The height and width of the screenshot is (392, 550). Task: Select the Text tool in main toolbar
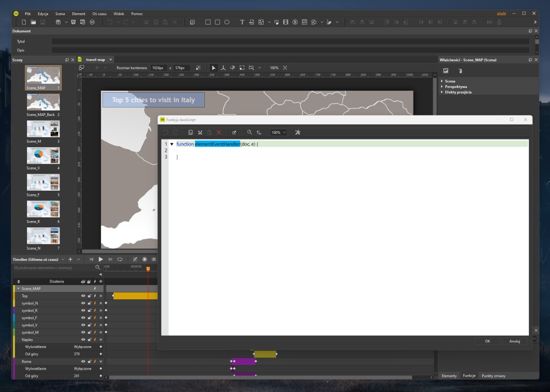pos(242,22)
